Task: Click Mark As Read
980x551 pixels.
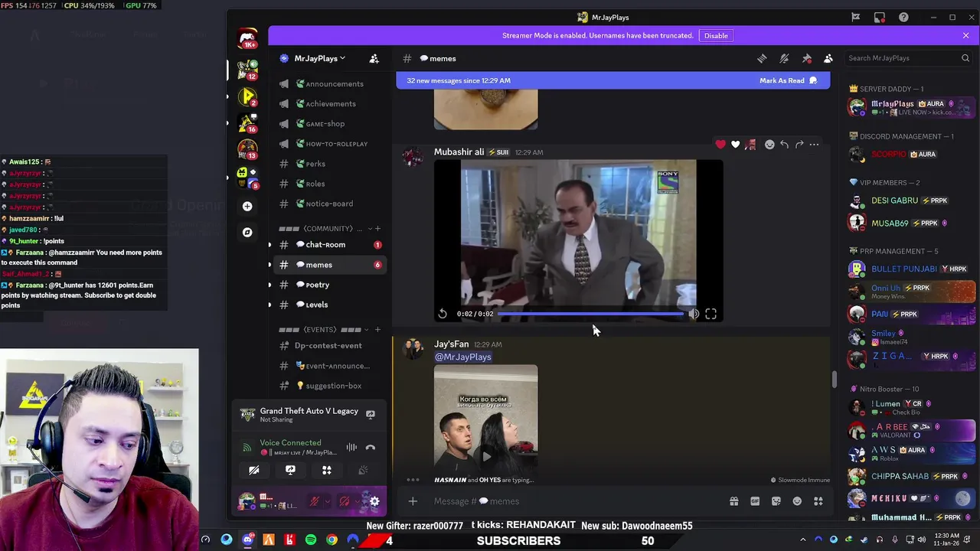Action: (788, 80)
